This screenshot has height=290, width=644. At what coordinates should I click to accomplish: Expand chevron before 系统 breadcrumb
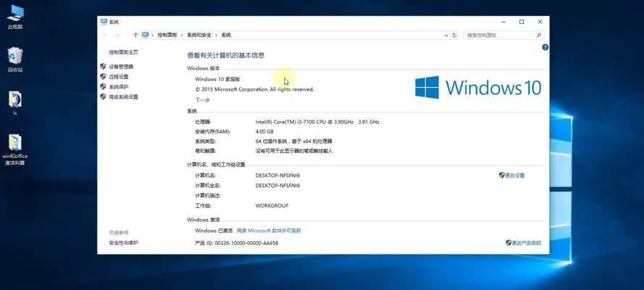217,36
